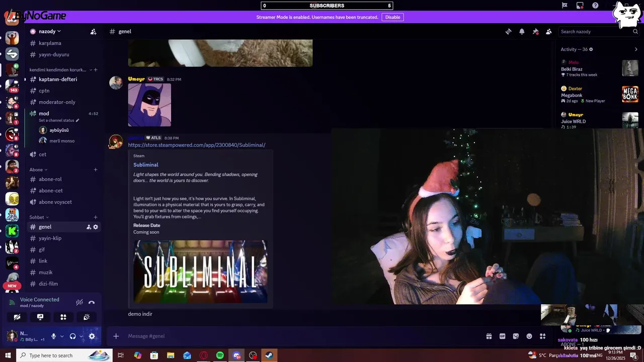Open headphone output options arrow

(81, 336)
